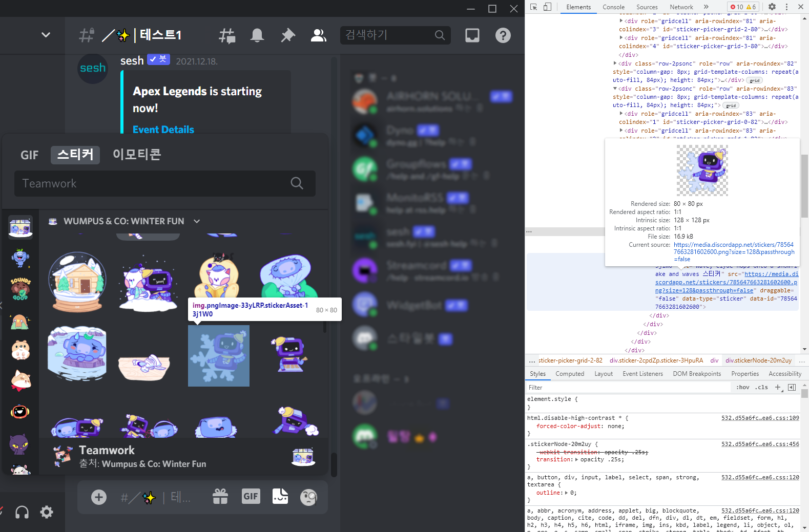The image size is (809, 532).
Task: Click the add attachment plus button
Action: (x=99, y=497)
